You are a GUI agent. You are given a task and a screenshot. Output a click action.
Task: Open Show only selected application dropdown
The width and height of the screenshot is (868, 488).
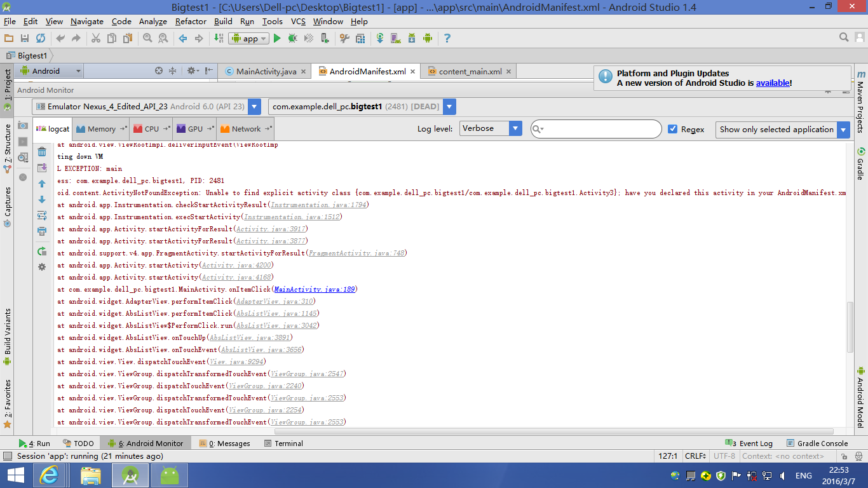(x=782, y=130)
